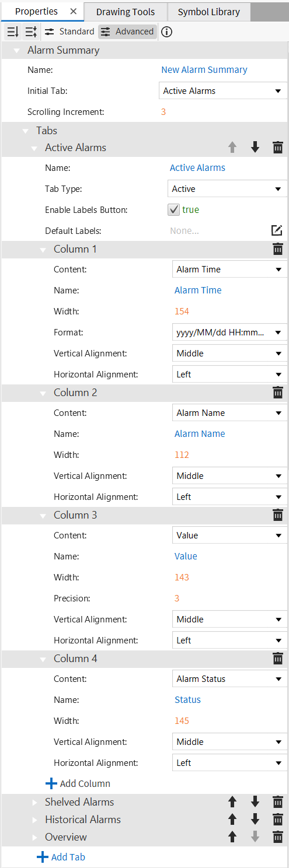Click the collapse all properties toolbar icon

(x=31, y=32)
